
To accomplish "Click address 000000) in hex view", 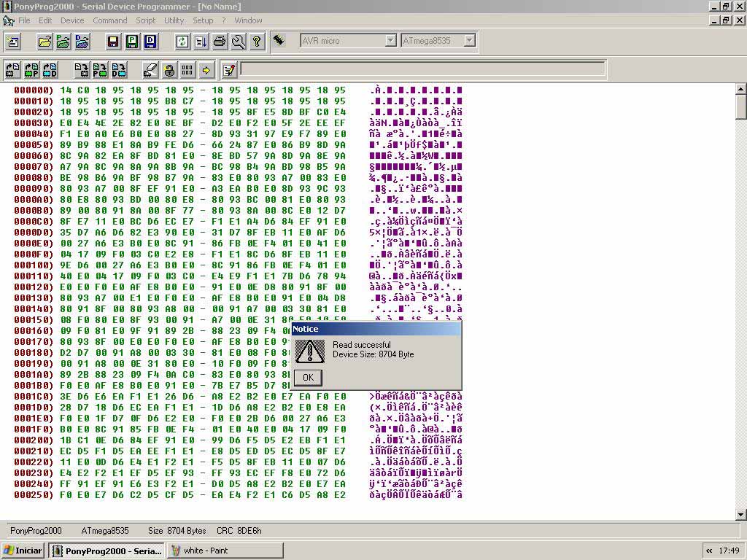I will coord(34,90).
